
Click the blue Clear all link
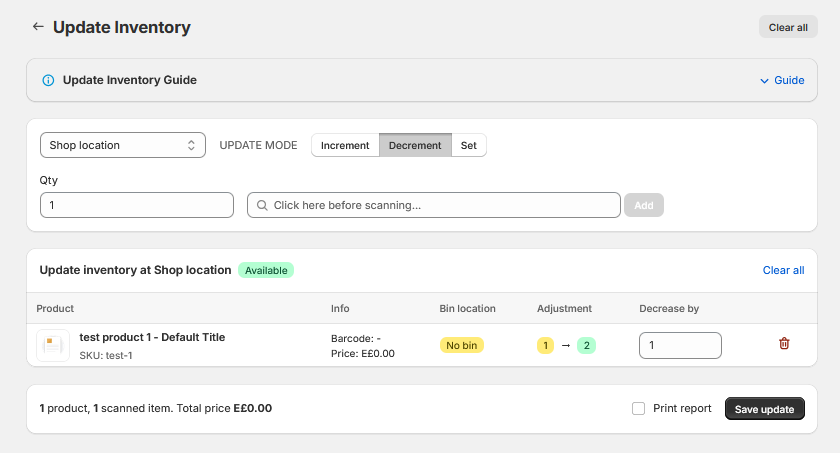783,270
